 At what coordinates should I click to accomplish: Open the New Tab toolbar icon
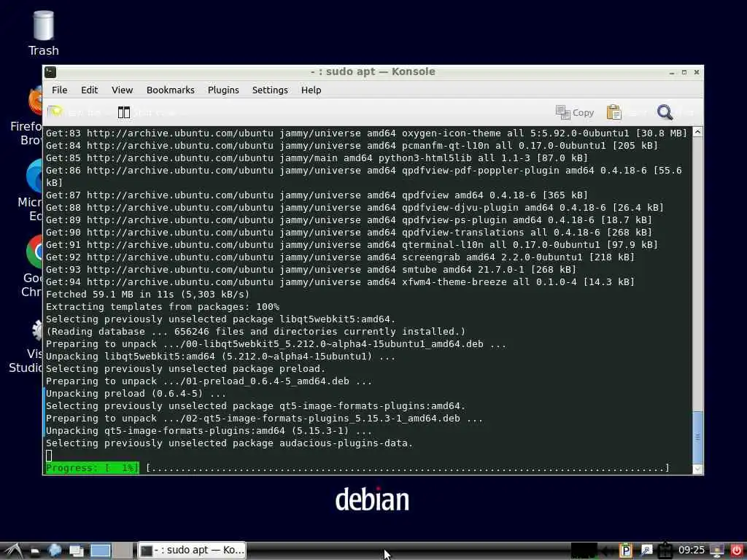click(55, 112)
